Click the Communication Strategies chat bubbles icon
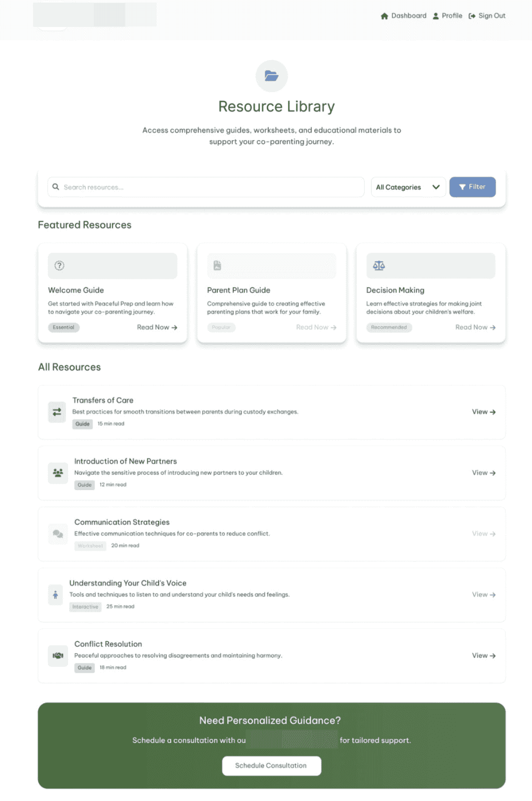 click(x=57, y=534)
